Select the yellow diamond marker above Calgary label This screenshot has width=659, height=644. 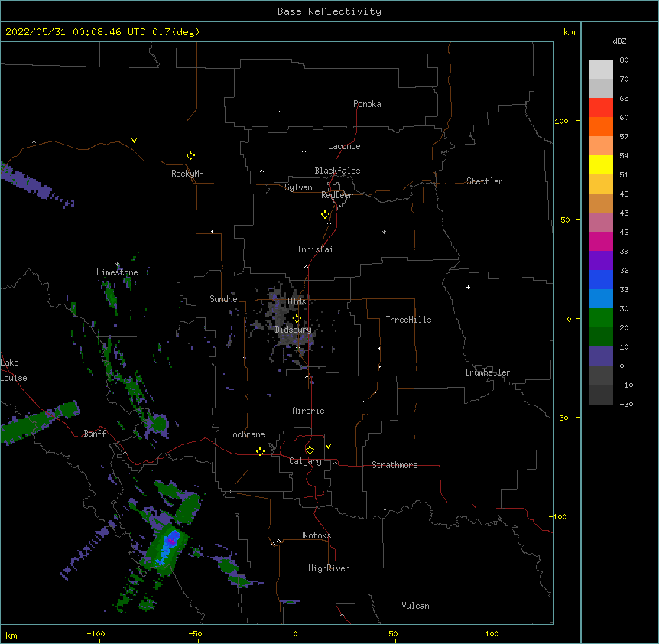(x=310, y=450)
